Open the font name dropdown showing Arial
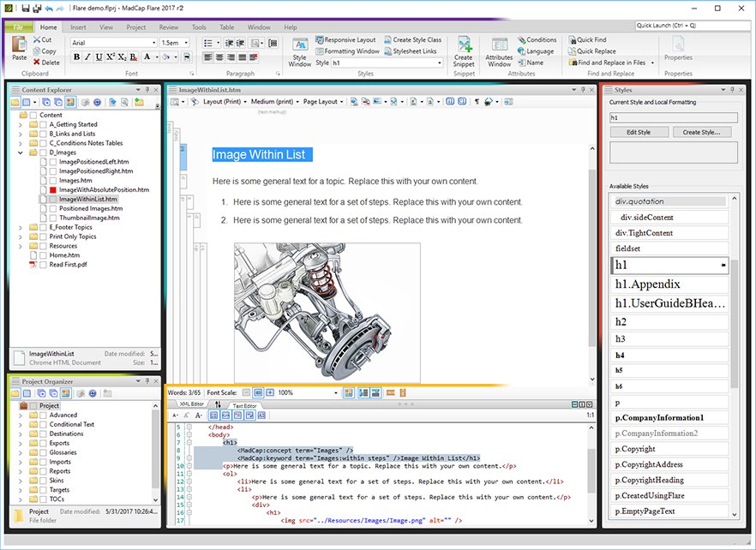Image resolution: width=756 pixels, height=550 pixels. [x=153, y=43]
